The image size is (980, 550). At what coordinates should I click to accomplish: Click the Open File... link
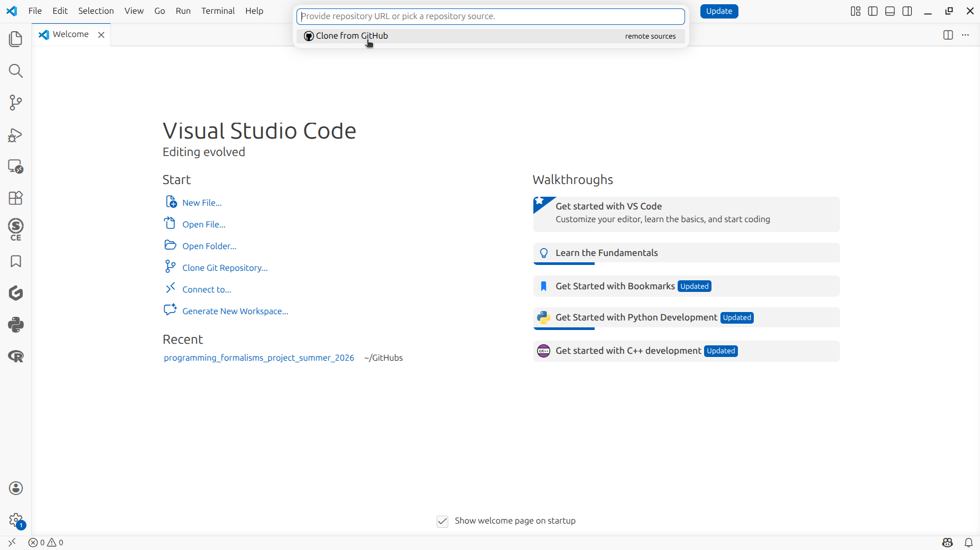tap(204, 224)
